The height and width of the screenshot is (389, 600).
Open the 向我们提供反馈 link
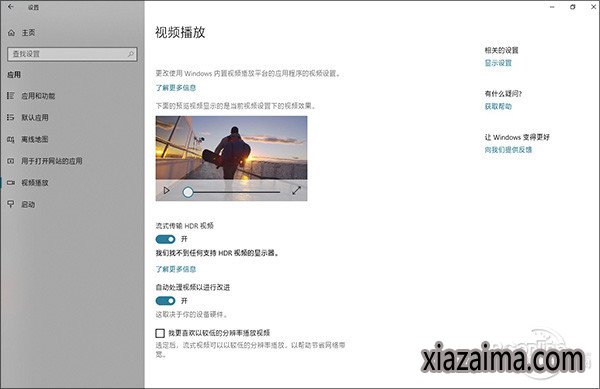[x=509, y=150]
